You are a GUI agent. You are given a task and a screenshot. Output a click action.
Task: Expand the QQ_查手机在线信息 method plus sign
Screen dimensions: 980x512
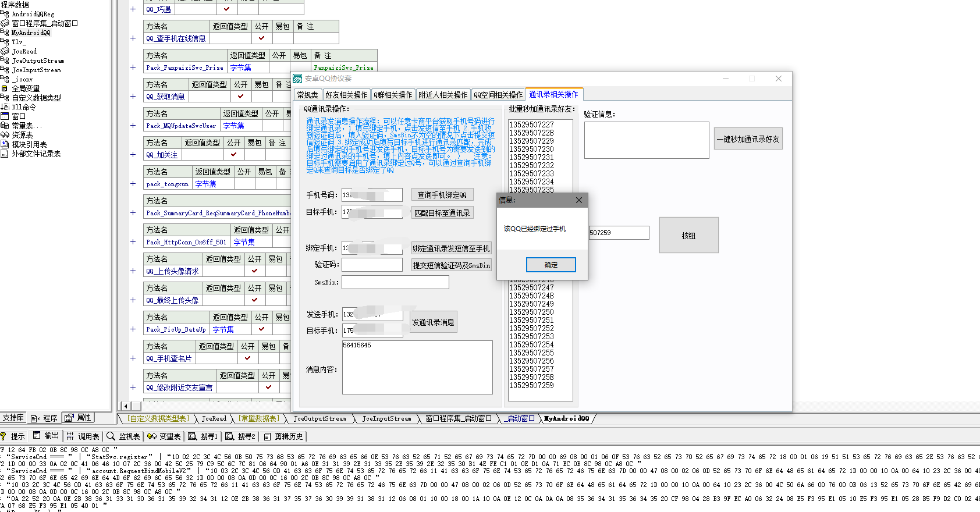[133, 38]
